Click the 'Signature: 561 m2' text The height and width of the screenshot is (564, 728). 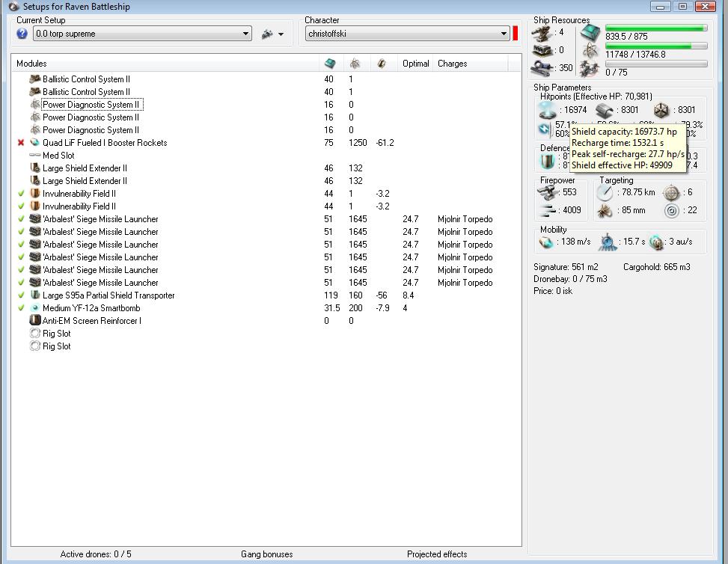566,267
